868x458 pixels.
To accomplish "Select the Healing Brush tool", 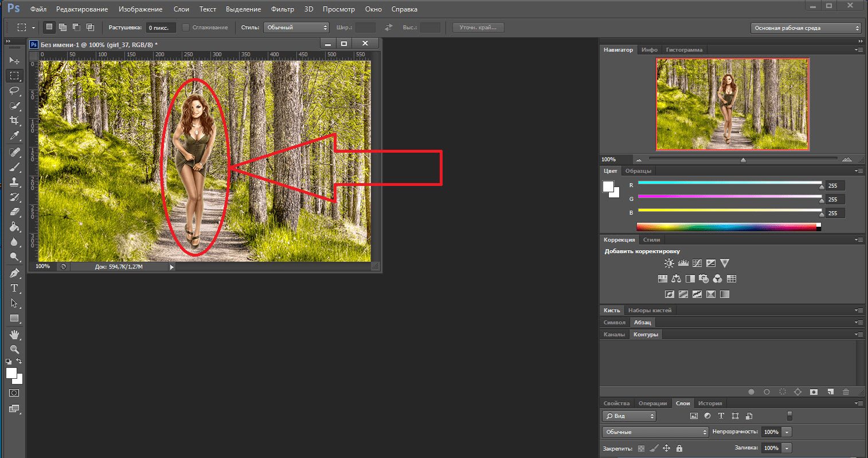I will 14,152.
